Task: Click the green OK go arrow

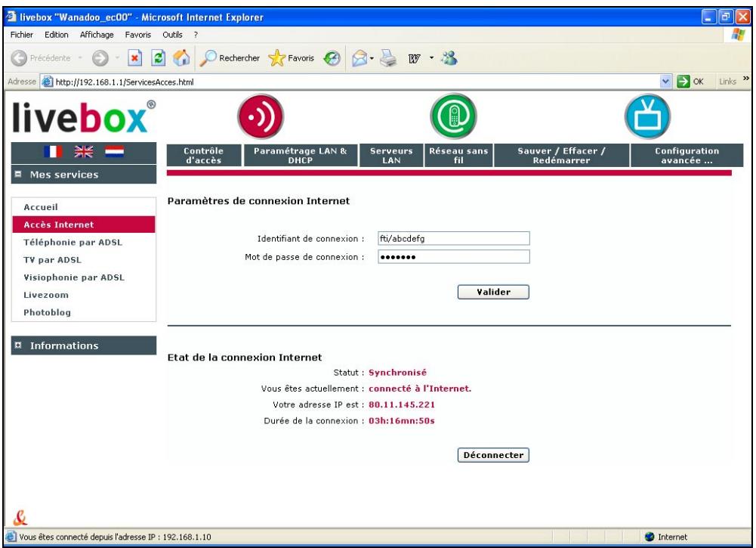Action: tap(683, 82)
